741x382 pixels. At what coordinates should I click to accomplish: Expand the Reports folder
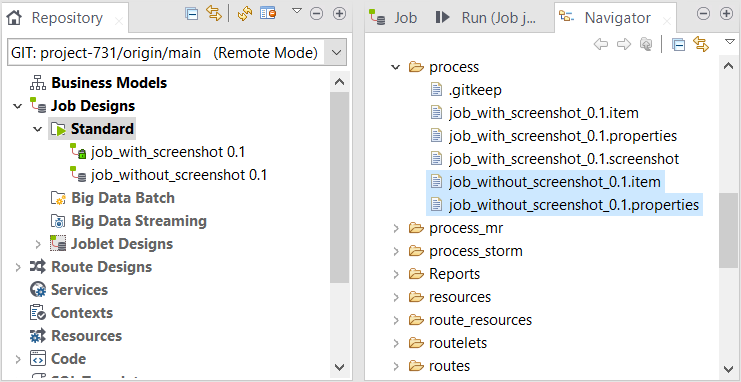point(396,274)
